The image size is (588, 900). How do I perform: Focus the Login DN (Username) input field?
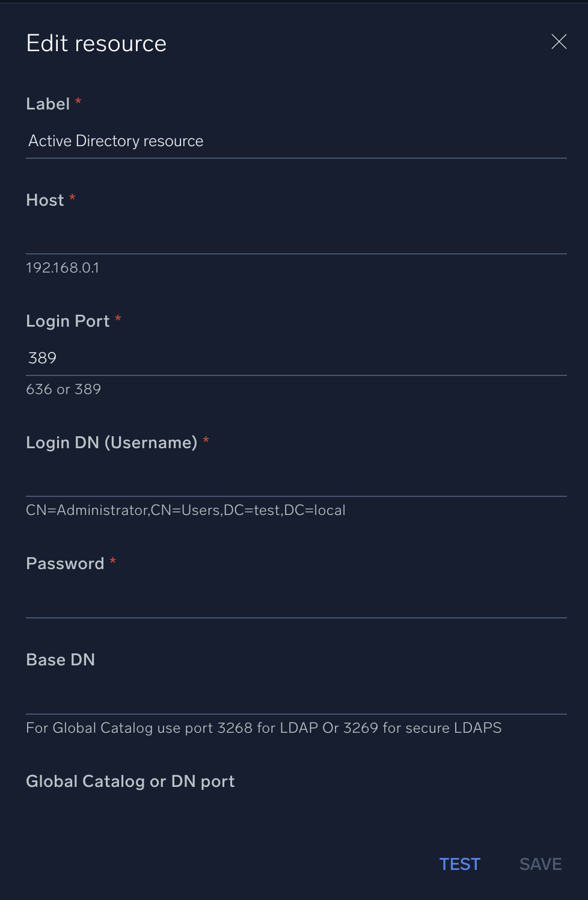pyautogui.click(x=296, y=479)
